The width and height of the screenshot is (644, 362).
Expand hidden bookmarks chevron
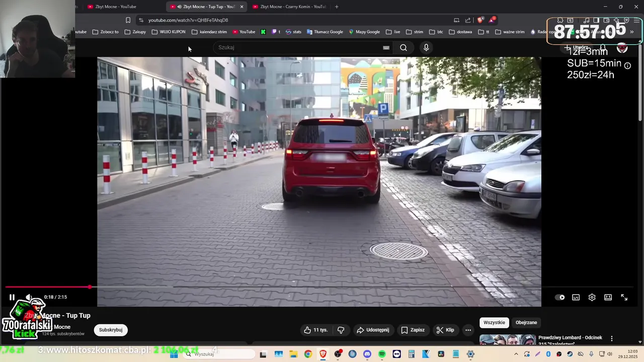point(632,32)
